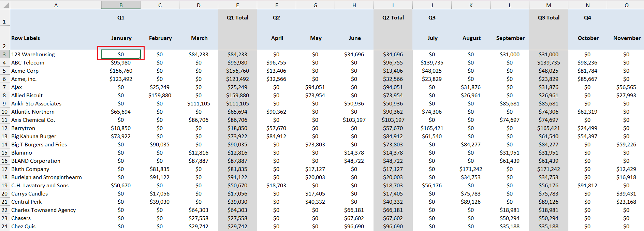Screen dimensions: 644x231
Task: Click Allied Biscuit February value $159,880
Action: 160,95
